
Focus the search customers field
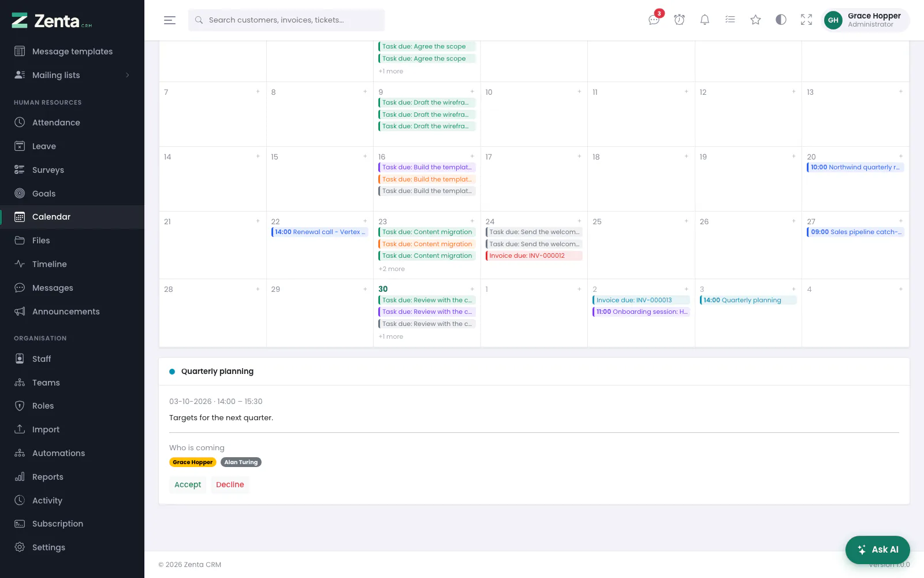(x=286, y=20)
